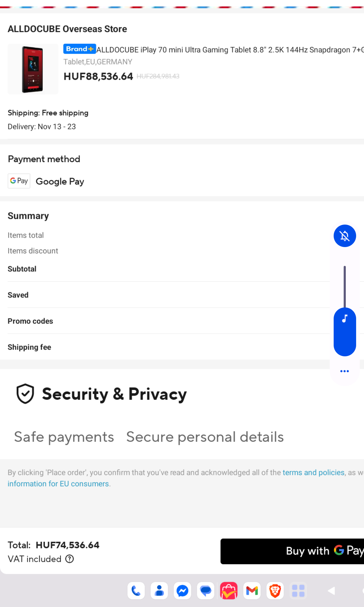Click the VAT included help icon
The width and height of the screenshot is (364, 607).
click(x=70, y=559)
